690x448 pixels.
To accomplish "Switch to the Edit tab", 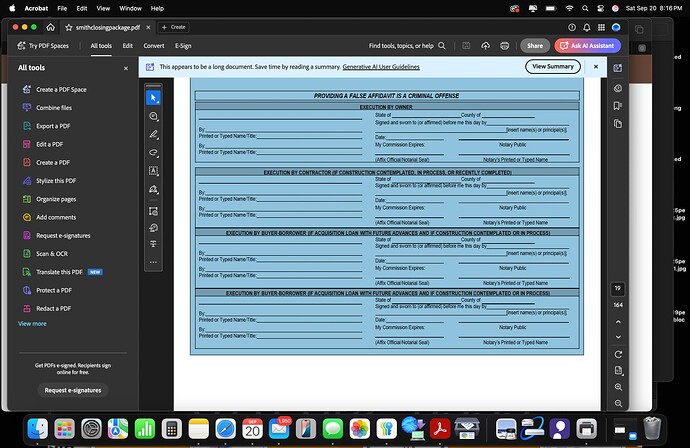I will [x=128, y=46].
